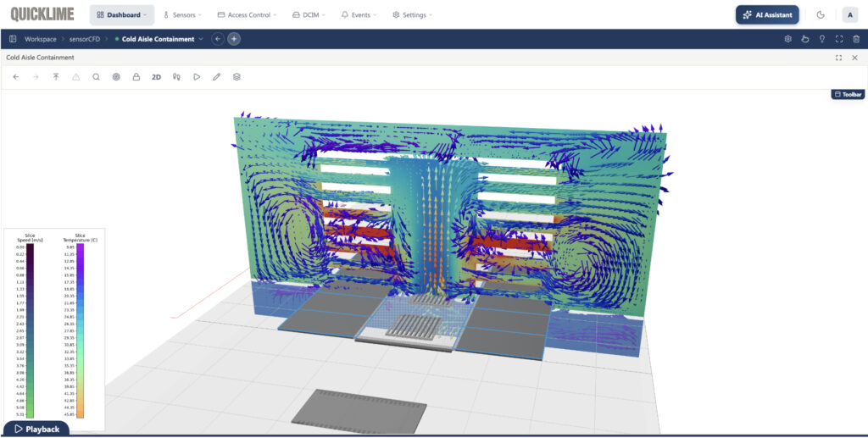This screenshot has height=438, width=868.
Task: Expand the Cold Aisle Containment breadcrumb chevron
Action: [x=201, y=39]
